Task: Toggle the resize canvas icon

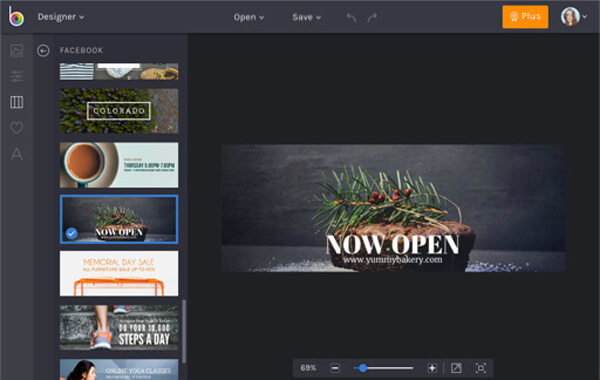Action: coord(456,368)
